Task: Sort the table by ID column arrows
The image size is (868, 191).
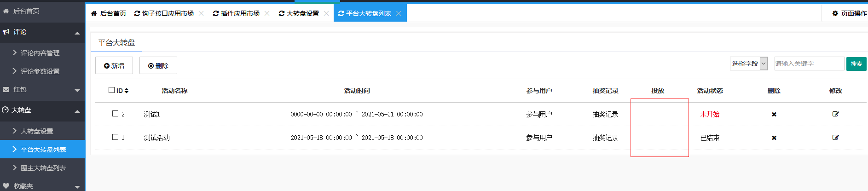Action: 127,91
